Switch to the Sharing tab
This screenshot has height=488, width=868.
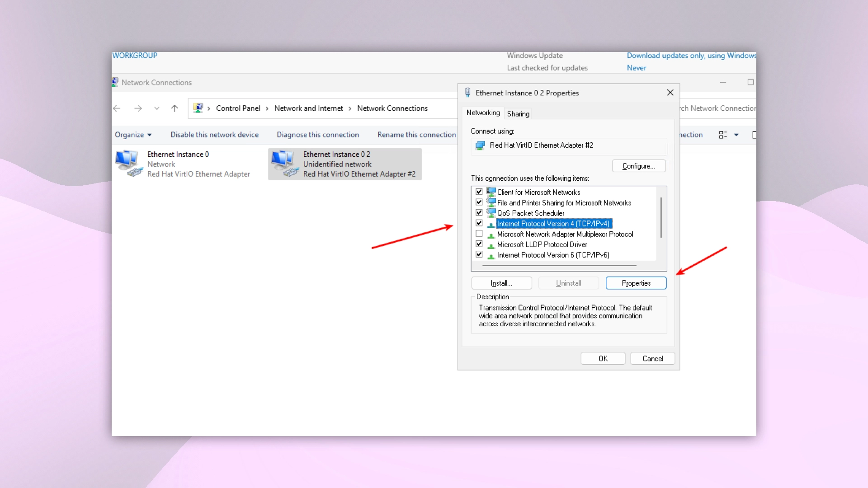coord(518,113)
